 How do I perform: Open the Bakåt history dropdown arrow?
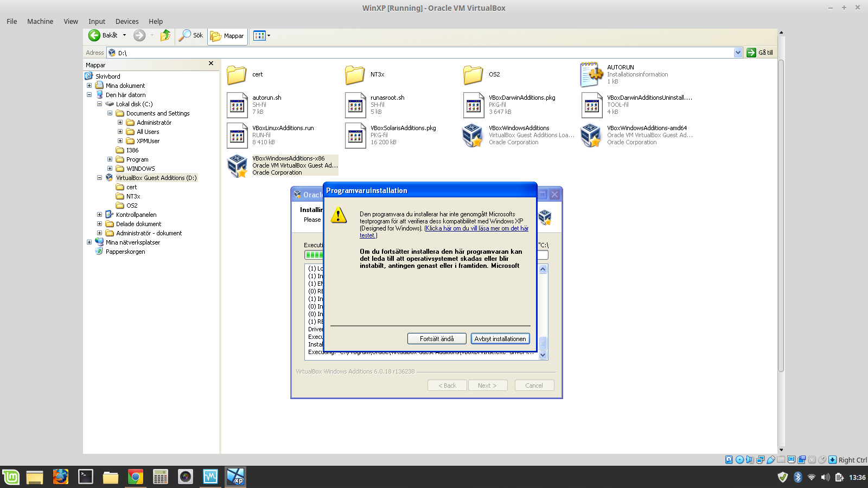click(x=124, y=35)
